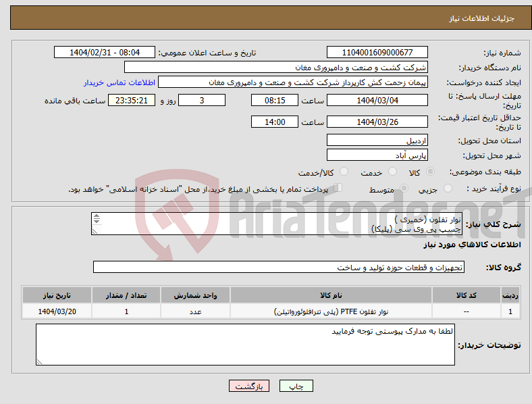
Task: Click the جزئیات اطلاعات نیاز page header
Action: click(x=482, y=18)
